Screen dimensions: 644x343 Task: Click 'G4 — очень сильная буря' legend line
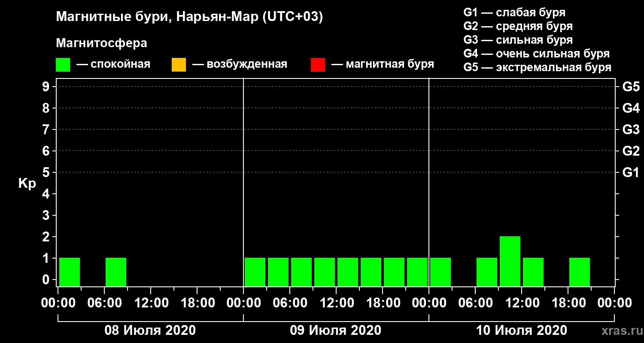click(x=536, y=54)
